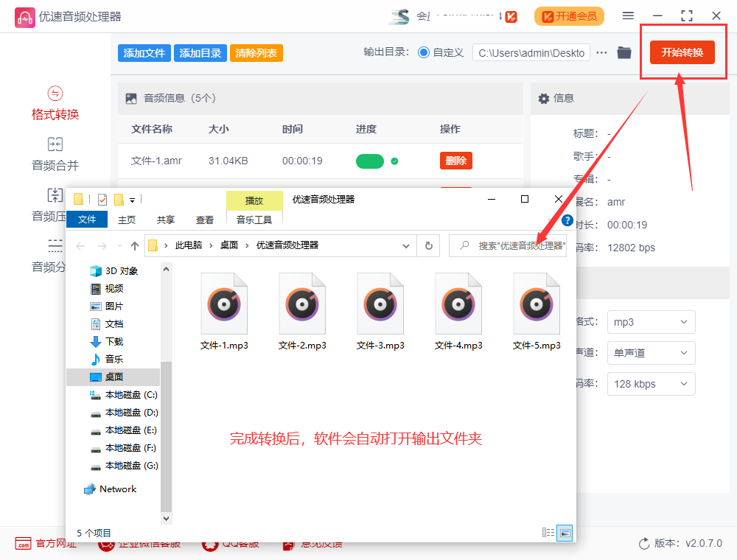Select the 格式转换 conversion tool in sidebar
The height and width of the screenshot is (560, 737).
[55, 103]
